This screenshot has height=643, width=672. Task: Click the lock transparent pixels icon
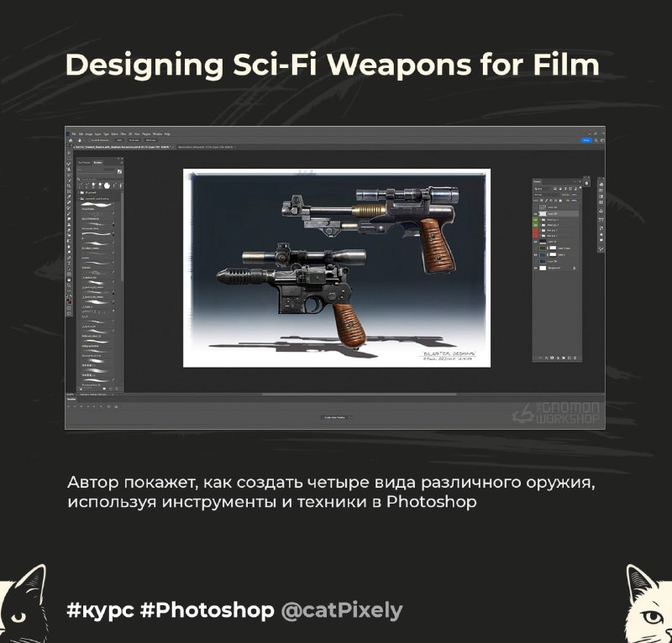click(x=542, y=201)
